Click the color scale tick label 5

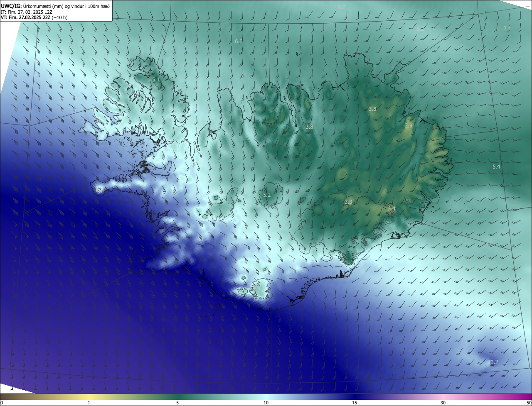pos(177,403)
